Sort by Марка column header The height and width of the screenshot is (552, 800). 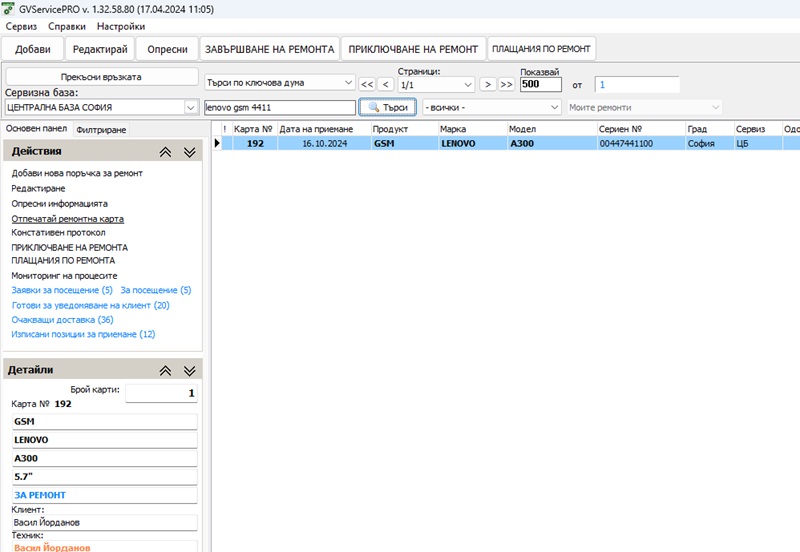point(473,129)
